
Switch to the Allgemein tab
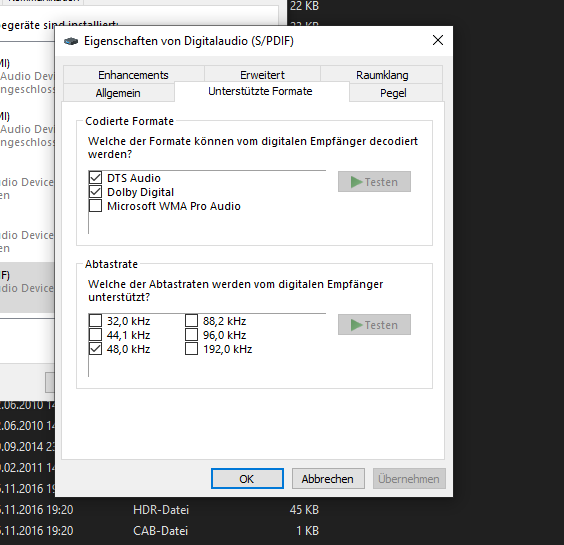click(118, 93)
